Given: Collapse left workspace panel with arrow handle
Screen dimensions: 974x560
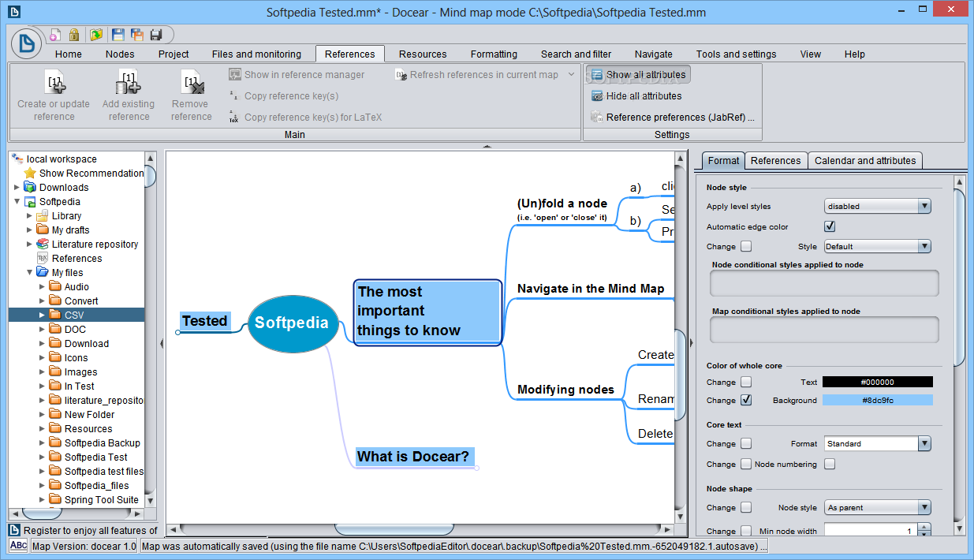Looking at the screenshot, I should click(x=162, y=343).
